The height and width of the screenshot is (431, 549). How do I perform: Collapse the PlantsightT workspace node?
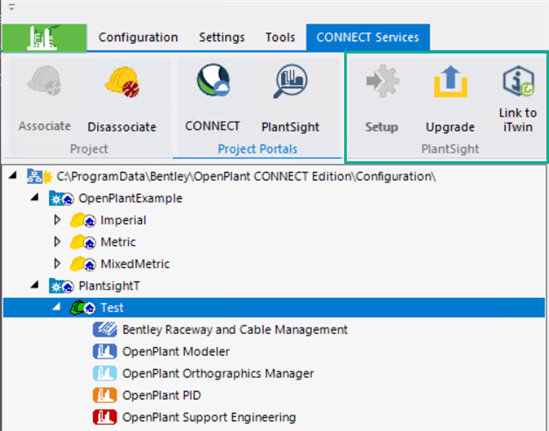click(35, 285)
